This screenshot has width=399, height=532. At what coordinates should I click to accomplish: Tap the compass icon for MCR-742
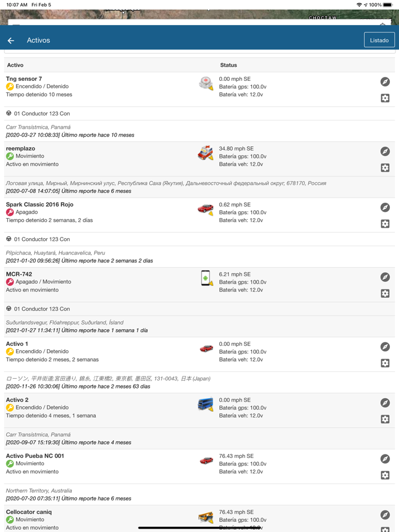click(x=385, y=277)
